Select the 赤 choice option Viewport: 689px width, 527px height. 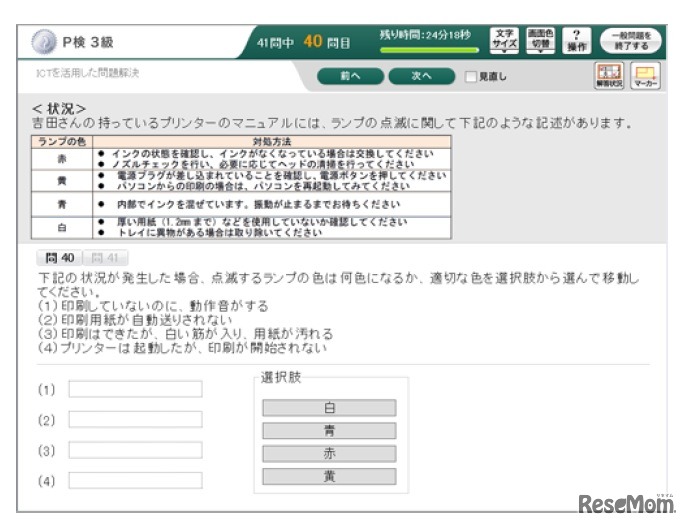pos(329,453)
